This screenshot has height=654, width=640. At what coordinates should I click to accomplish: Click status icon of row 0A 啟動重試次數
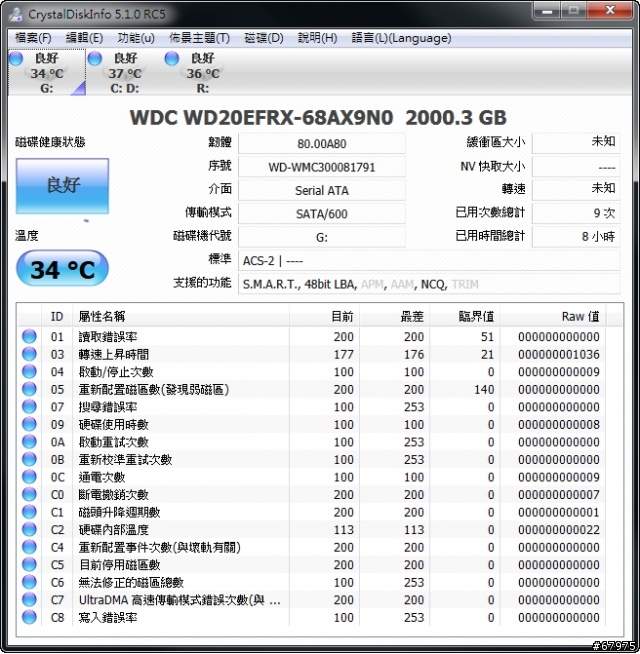point(29,441)
